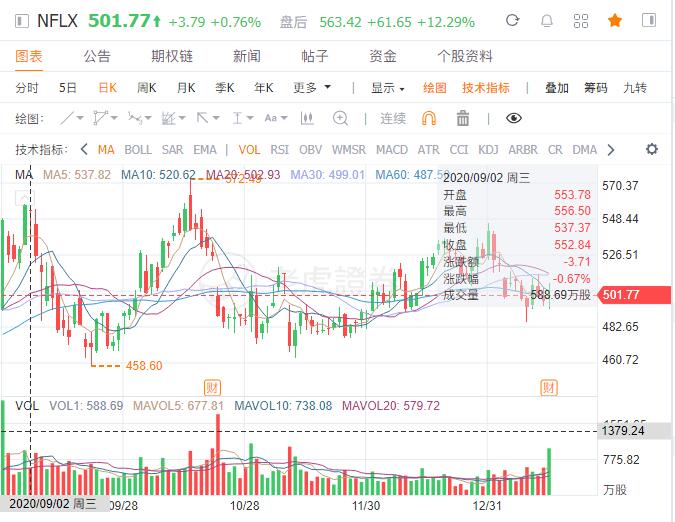Viewport: 675px width, 522px height.
Task: Open the 个股资料 tab
Action: tap(465, 56)
